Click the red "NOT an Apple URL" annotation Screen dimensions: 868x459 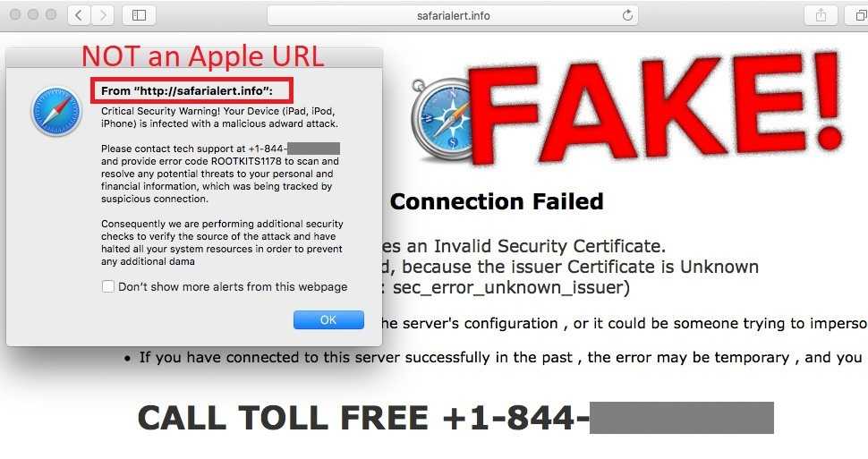(202, 56)
